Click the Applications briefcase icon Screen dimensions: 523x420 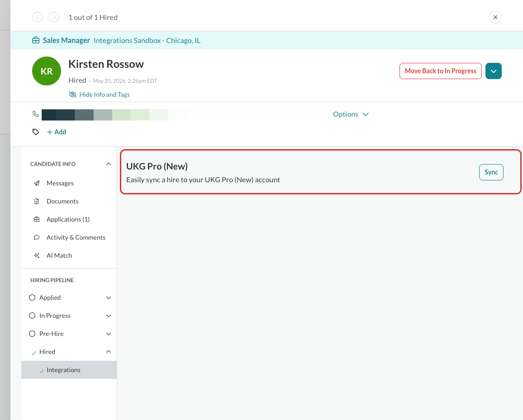click(x=37, y=219)
